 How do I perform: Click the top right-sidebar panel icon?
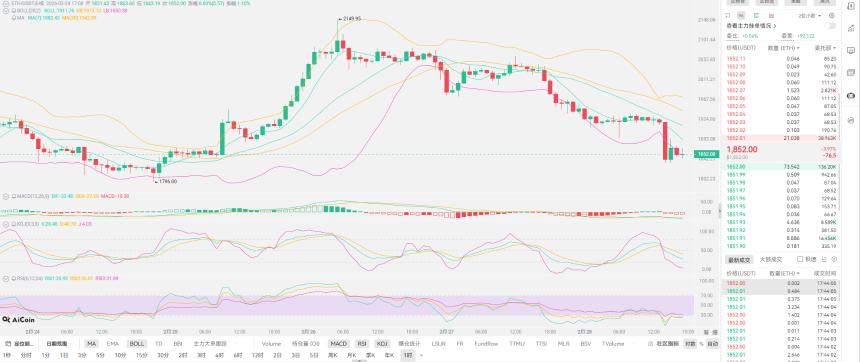tap(851, 6)
